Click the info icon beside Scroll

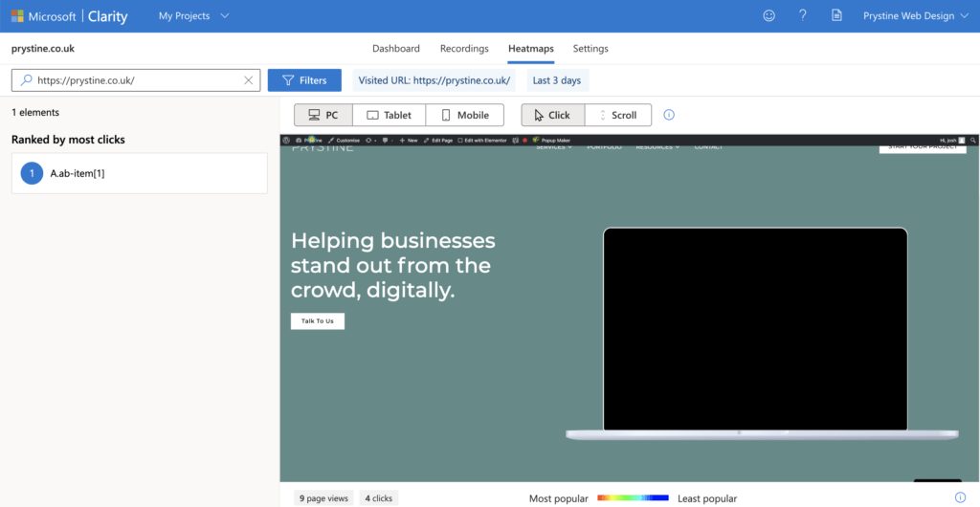tap(669, 115)
